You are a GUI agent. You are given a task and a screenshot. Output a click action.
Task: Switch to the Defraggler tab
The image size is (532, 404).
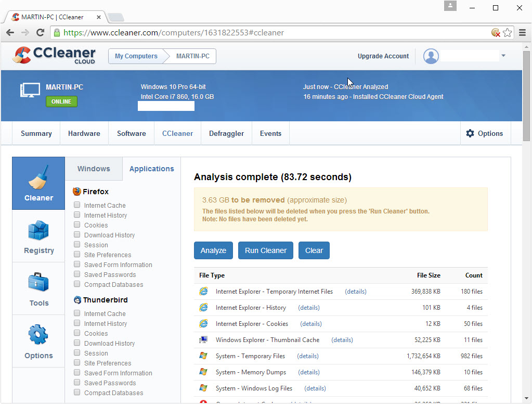click(226, 133)
